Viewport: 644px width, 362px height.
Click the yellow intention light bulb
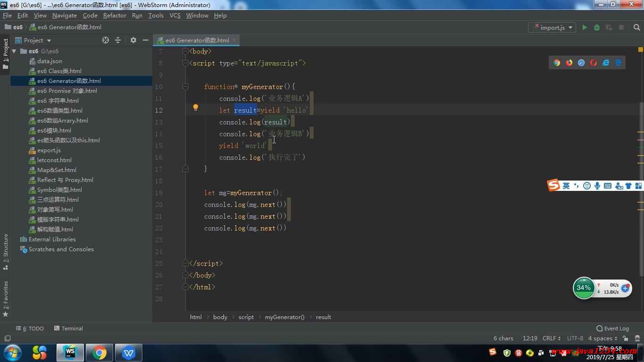[x=196, y=107]
